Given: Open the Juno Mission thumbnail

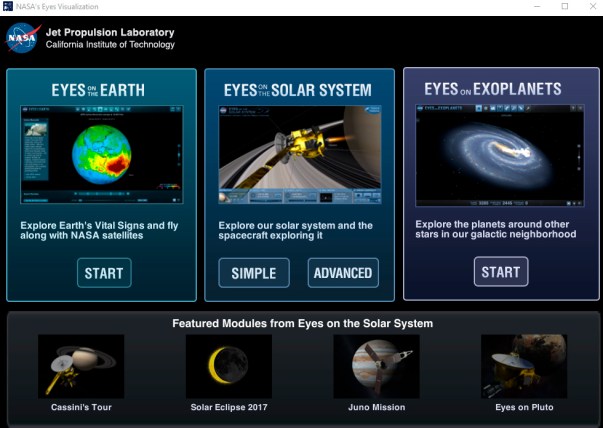Looking at the screenshot, I should coord(376,366).
